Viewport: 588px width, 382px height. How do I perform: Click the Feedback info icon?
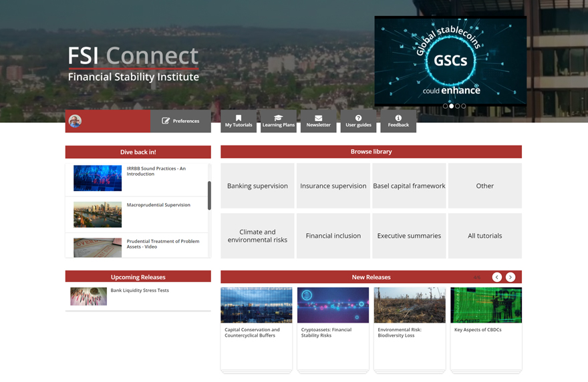pos(398,118)
